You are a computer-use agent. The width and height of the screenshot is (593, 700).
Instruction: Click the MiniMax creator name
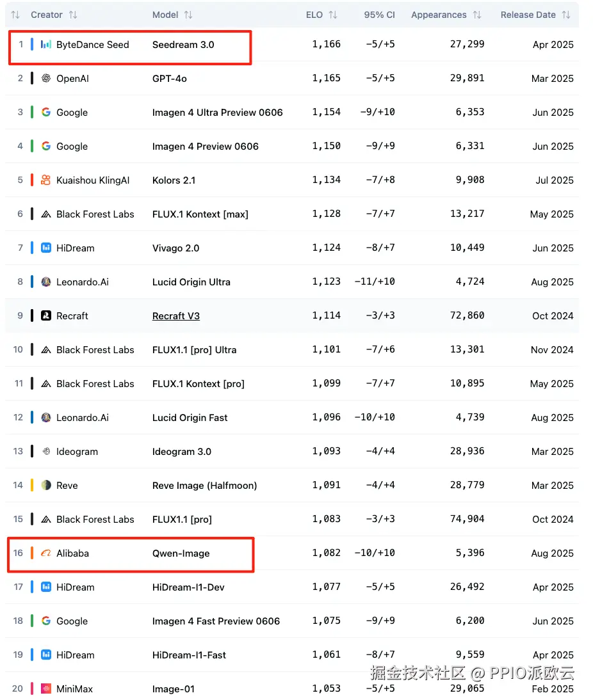[75, 689]
